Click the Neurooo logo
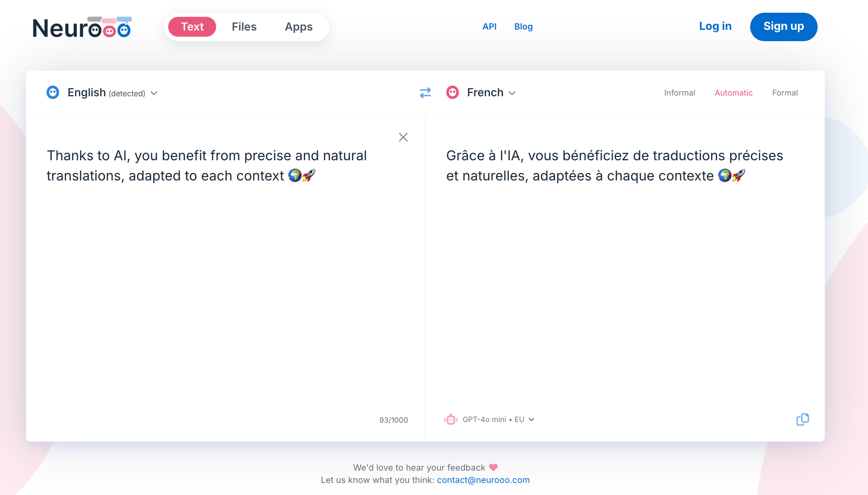868x495 pixels. coord(82,27)
